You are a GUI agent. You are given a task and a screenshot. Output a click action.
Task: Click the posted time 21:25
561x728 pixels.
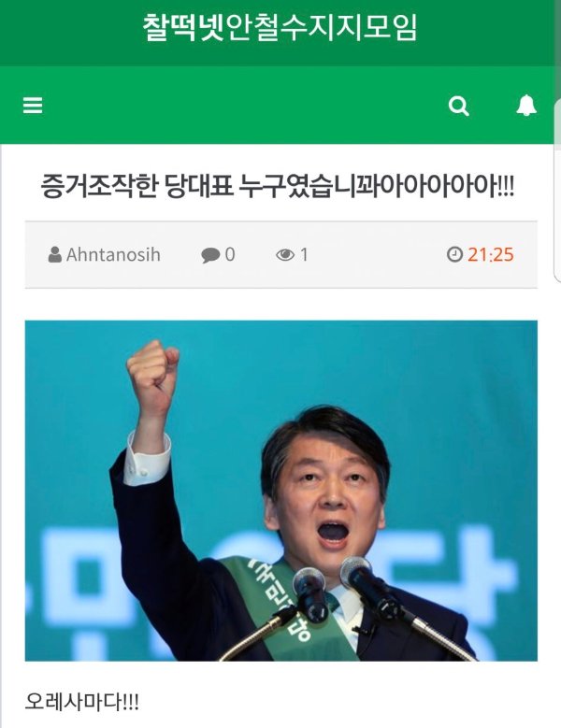click(491, 254)
